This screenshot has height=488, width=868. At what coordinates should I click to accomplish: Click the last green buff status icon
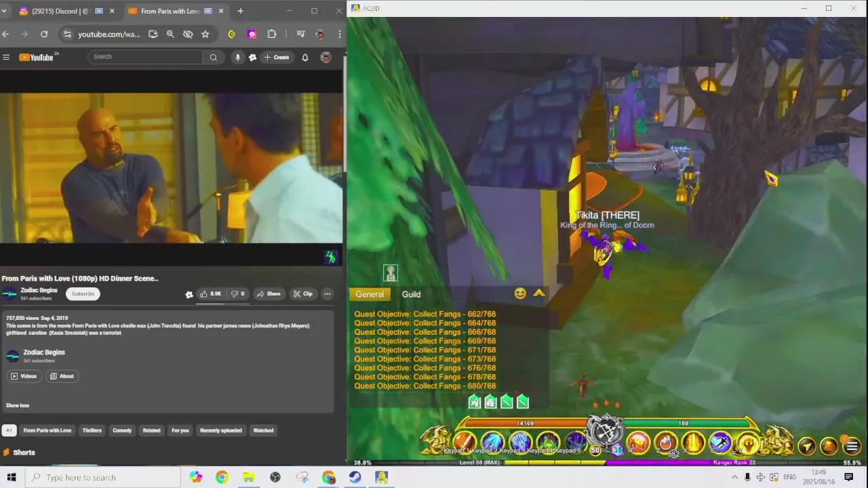pos(523,403)
